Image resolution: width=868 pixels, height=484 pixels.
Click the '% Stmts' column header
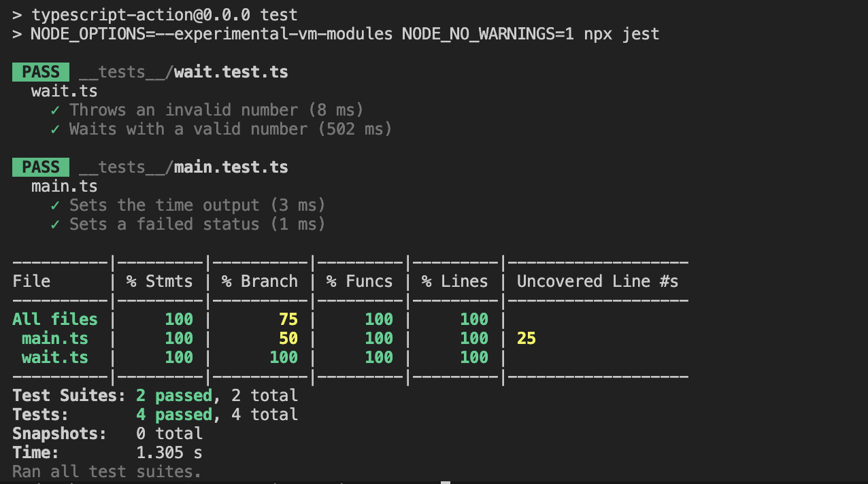coord(159,281)
